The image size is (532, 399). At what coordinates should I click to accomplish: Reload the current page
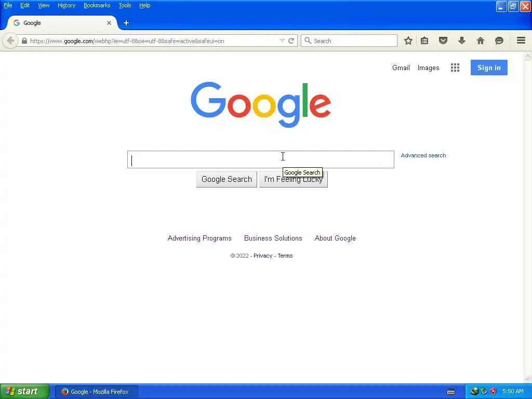click(291, 41)
